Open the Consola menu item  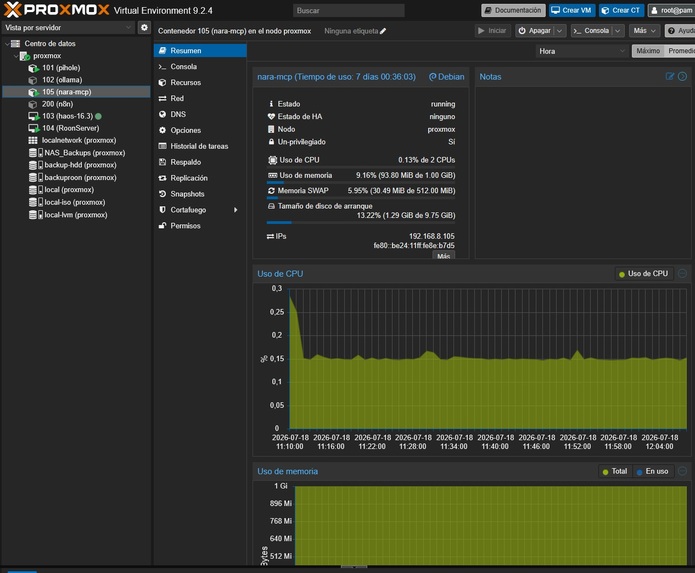(200, 66)
